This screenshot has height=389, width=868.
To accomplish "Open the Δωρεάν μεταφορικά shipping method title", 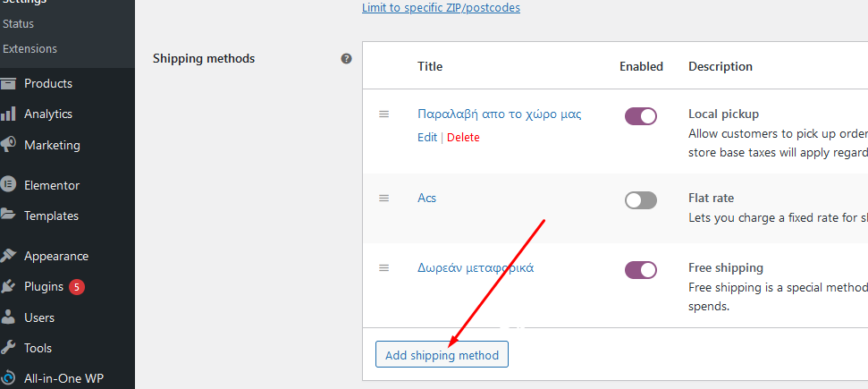I will tap(475, 267).
